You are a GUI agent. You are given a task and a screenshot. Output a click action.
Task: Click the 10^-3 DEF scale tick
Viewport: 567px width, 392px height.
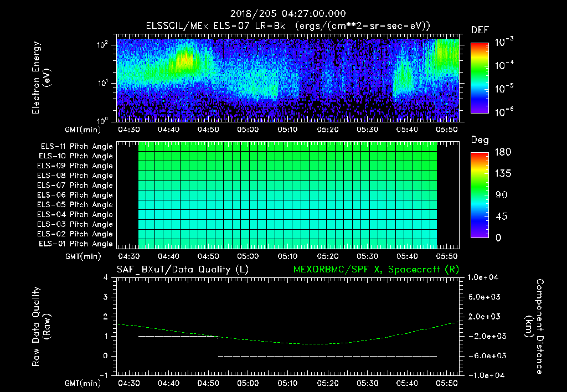[x=504, y=42]
